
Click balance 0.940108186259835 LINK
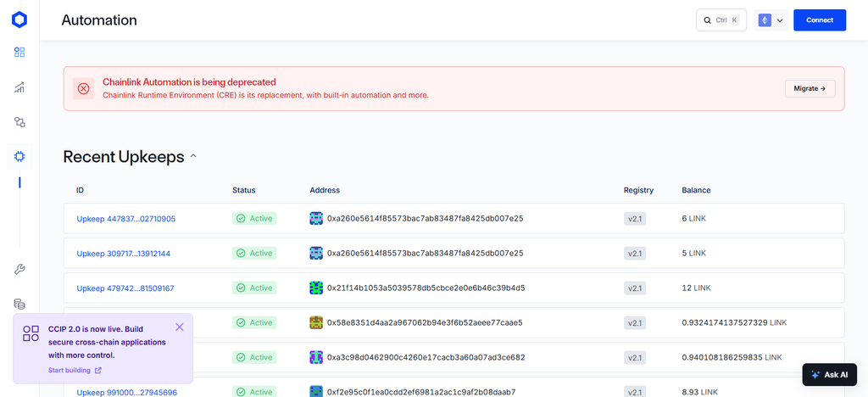pyautogui.click(x=732, y=357)
